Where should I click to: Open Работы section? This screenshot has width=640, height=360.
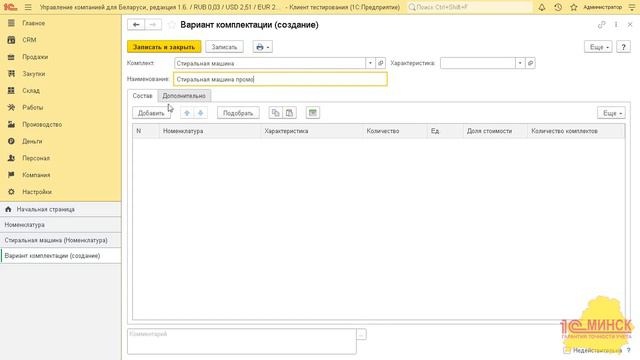click(32, 107)
